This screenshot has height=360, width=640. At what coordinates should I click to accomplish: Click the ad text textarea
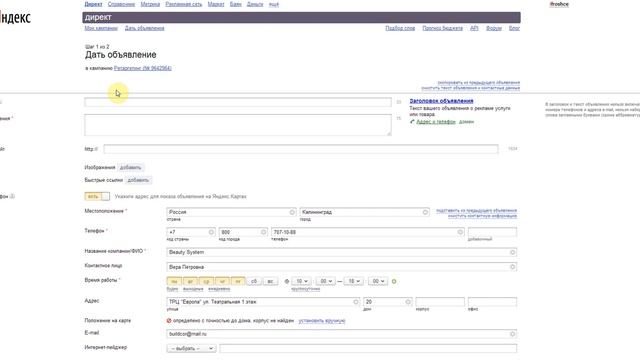[x=238, y=125]
